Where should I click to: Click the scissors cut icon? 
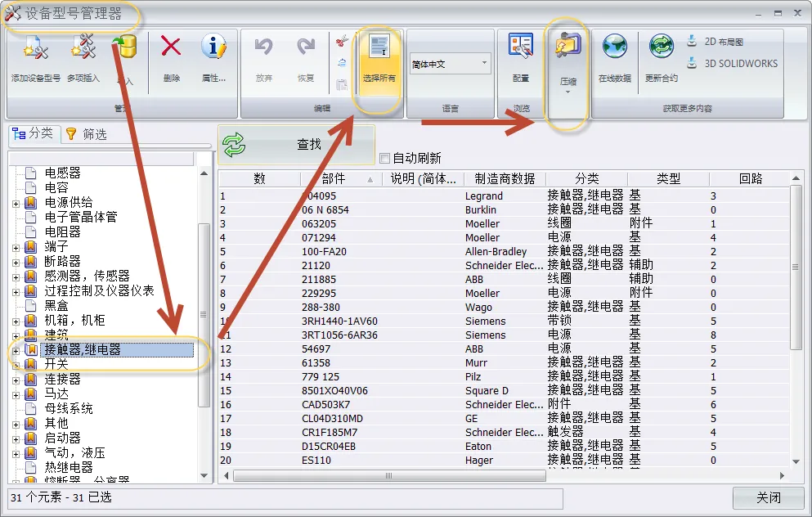point(342,41)
